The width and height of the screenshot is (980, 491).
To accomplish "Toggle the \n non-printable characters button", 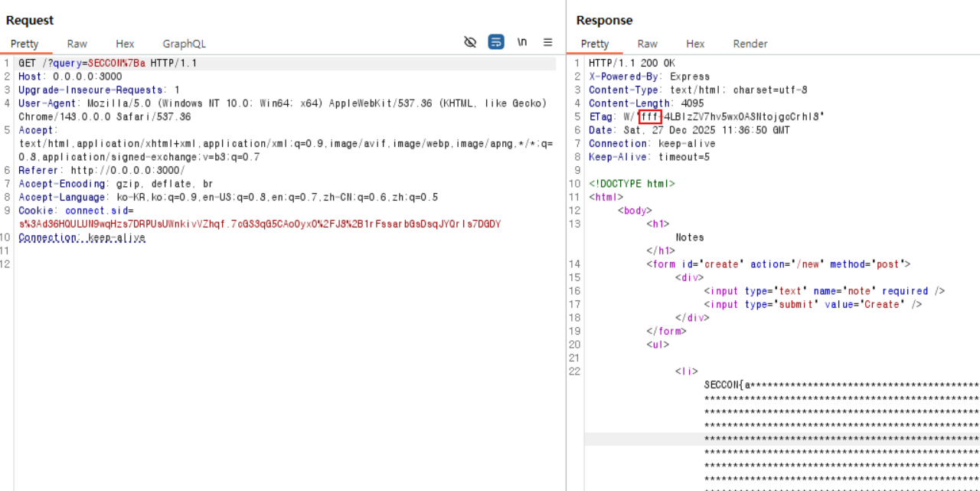I will point(522,42).
